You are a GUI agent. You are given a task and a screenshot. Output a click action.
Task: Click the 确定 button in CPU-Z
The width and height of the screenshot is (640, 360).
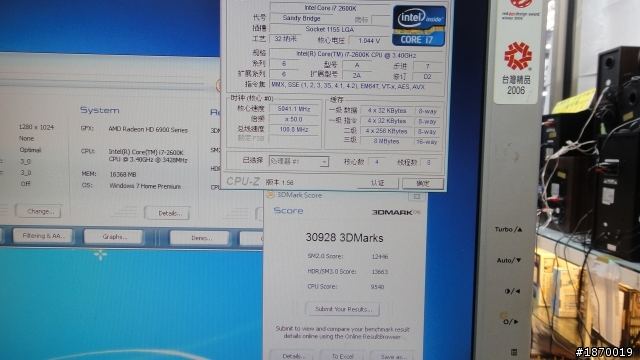pos(423,183)
